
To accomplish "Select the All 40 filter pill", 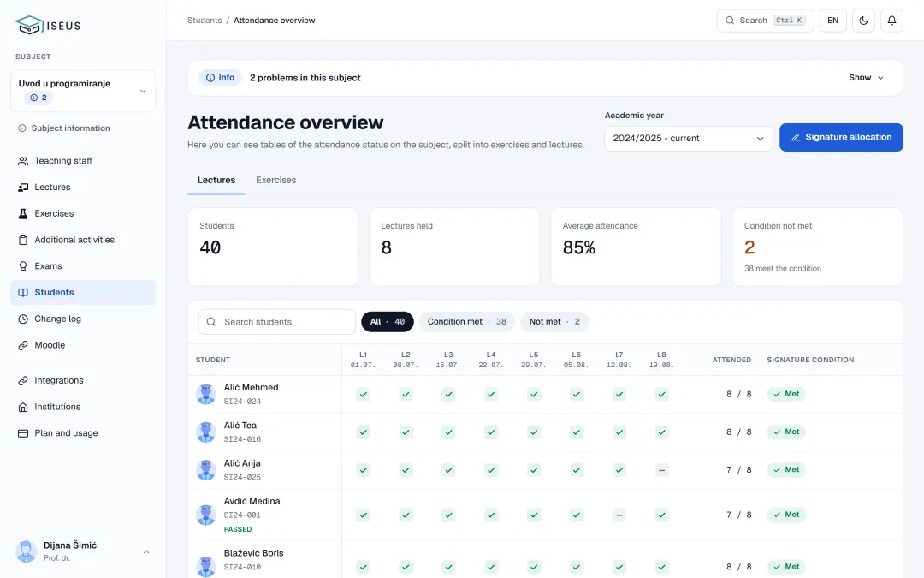I will (x=388, y=321).
